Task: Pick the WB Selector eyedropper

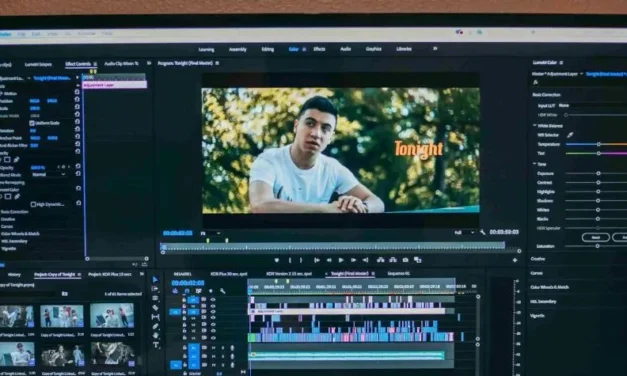Action: pos(570,135)
